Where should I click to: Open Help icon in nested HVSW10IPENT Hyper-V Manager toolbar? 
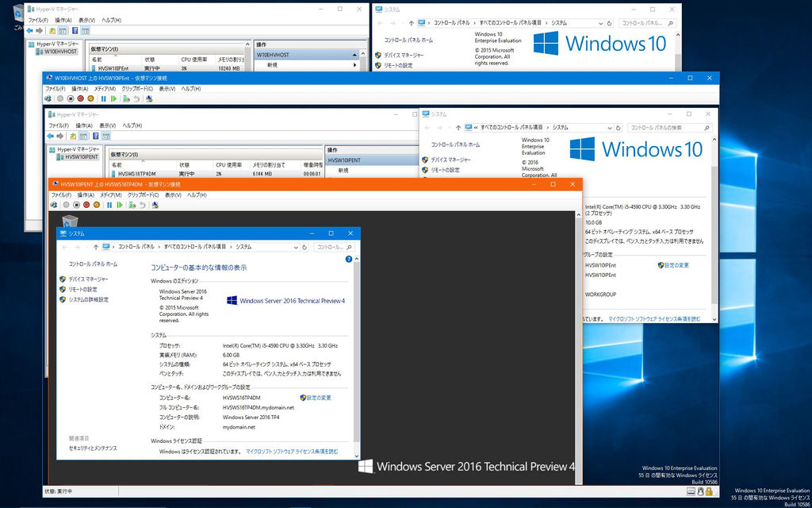(x=96, y=137)
